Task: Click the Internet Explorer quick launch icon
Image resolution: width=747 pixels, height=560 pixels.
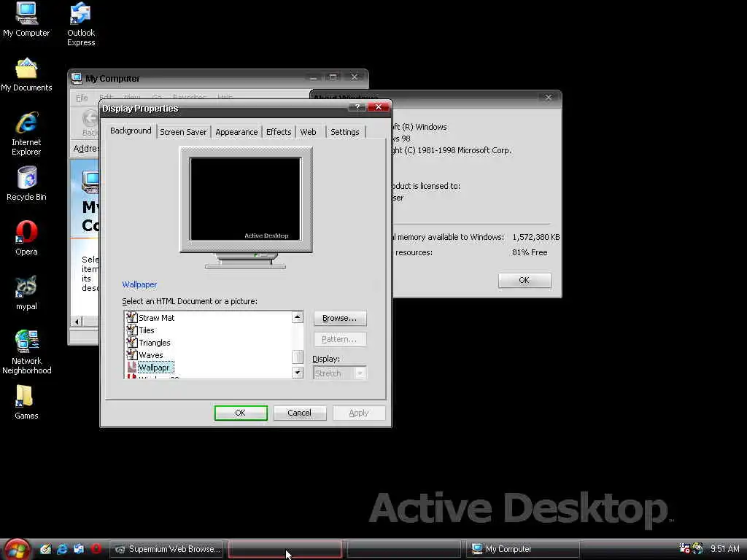Action: tap(62, 549)
